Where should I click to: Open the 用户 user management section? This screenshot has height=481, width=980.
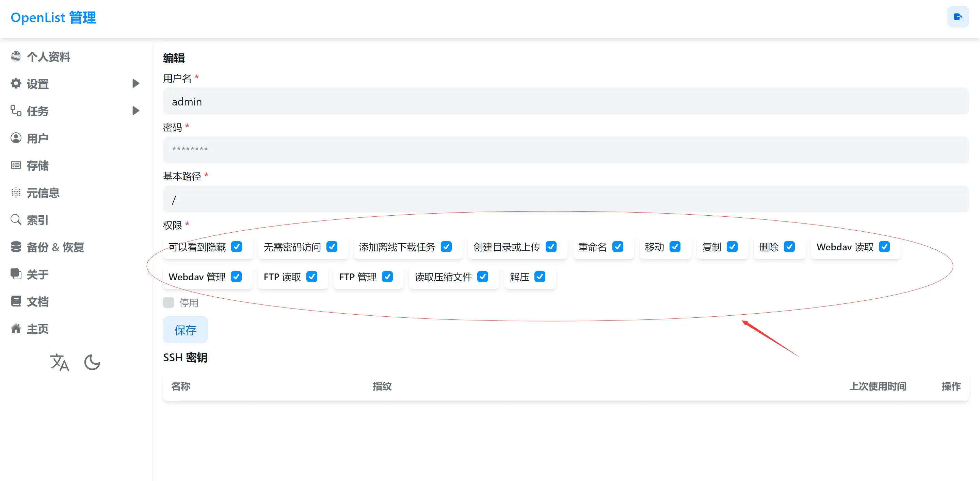[x=38, y=138]
